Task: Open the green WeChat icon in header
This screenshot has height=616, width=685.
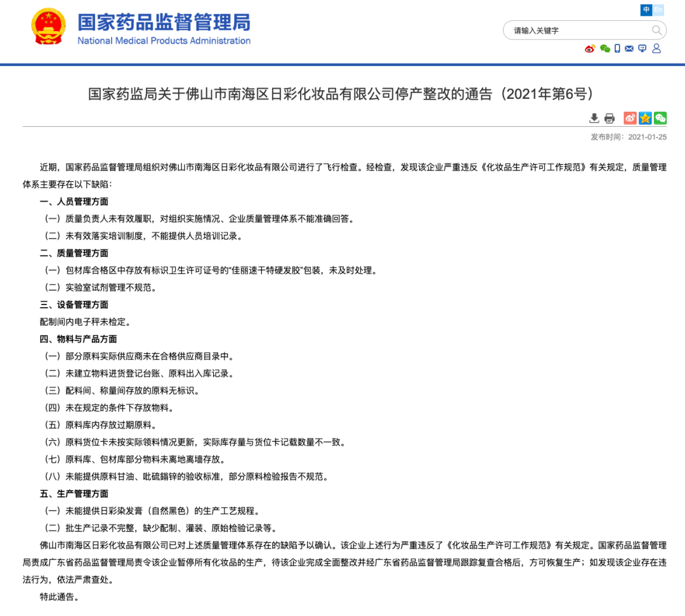Action: pyautogui.click(x=604, y=48)
